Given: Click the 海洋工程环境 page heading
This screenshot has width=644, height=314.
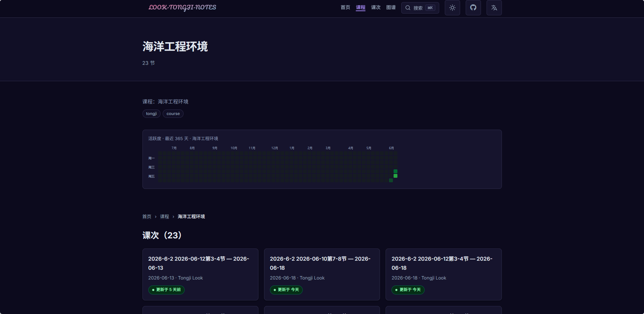Looking at the screenshot, I should 175,46.
